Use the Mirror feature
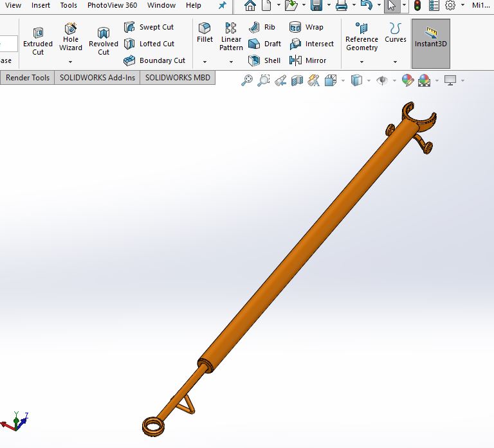Image resolution: width=494 pixels, height=448 pixels. [x=308, y=60]
